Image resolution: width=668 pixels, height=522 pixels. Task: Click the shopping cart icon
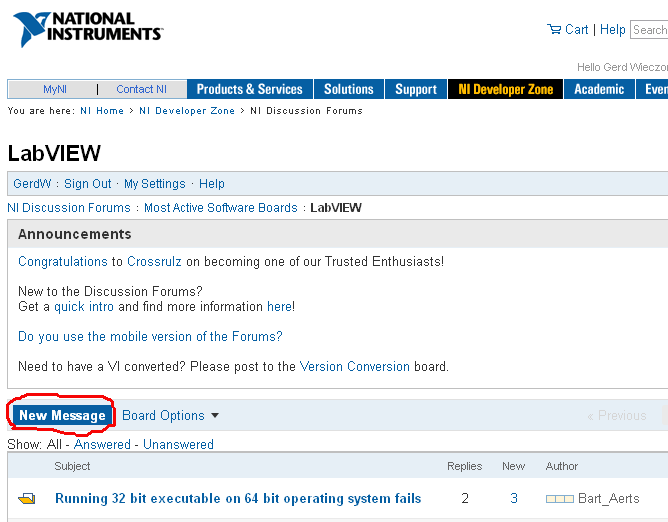(554, 29)
